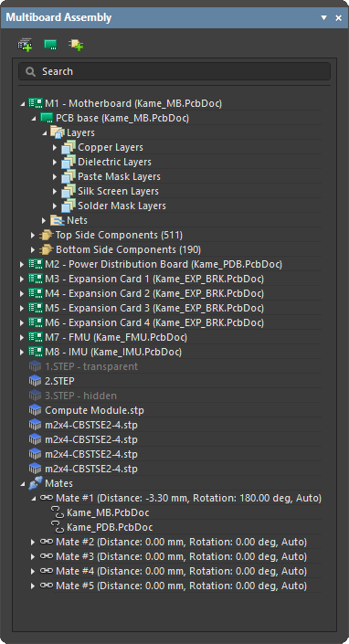349x644 pixels.
Task: Collapse the Mates group
Action: tap(22, 484)
